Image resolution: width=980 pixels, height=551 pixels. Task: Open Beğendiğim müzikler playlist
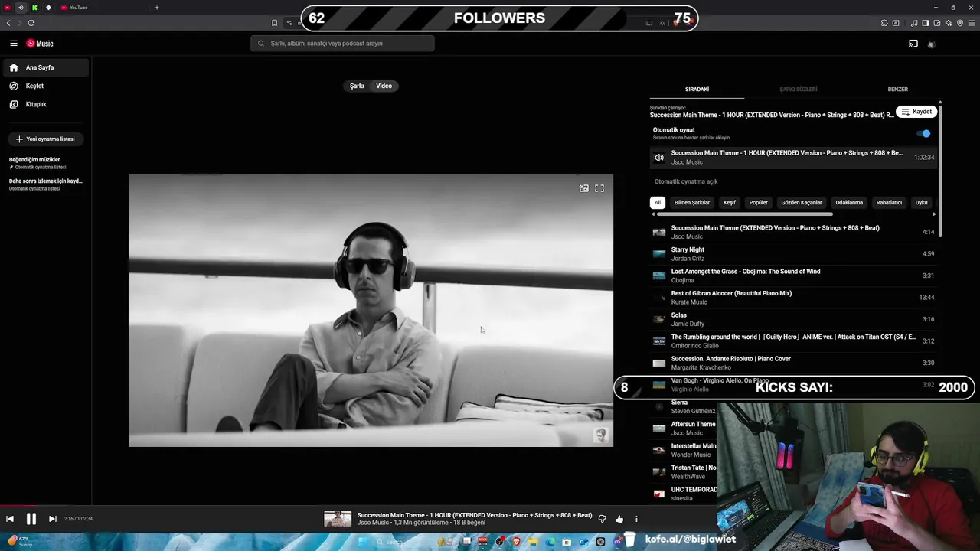coord(45,163)
